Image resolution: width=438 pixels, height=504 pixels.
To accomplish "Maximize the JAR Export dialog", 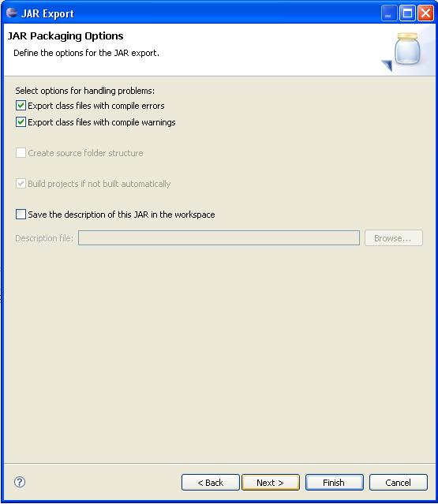I will 407,13.
